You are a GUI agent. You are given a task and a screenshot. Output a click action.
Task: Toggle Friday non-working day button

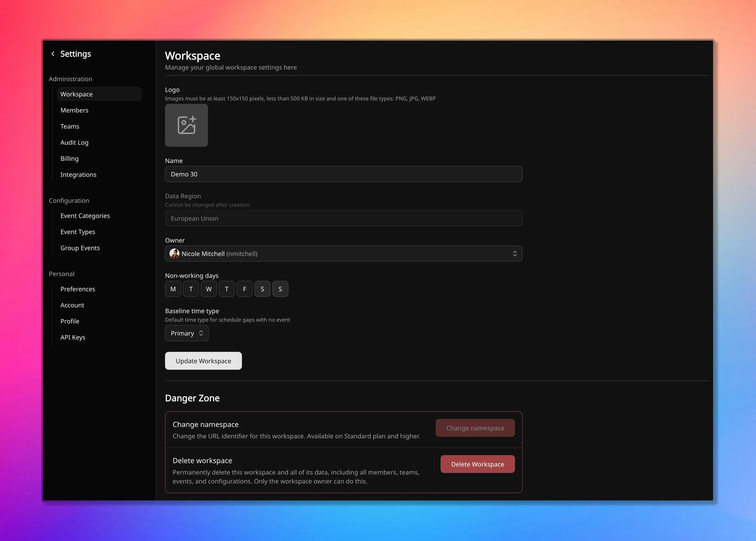[x=245, y=289]
